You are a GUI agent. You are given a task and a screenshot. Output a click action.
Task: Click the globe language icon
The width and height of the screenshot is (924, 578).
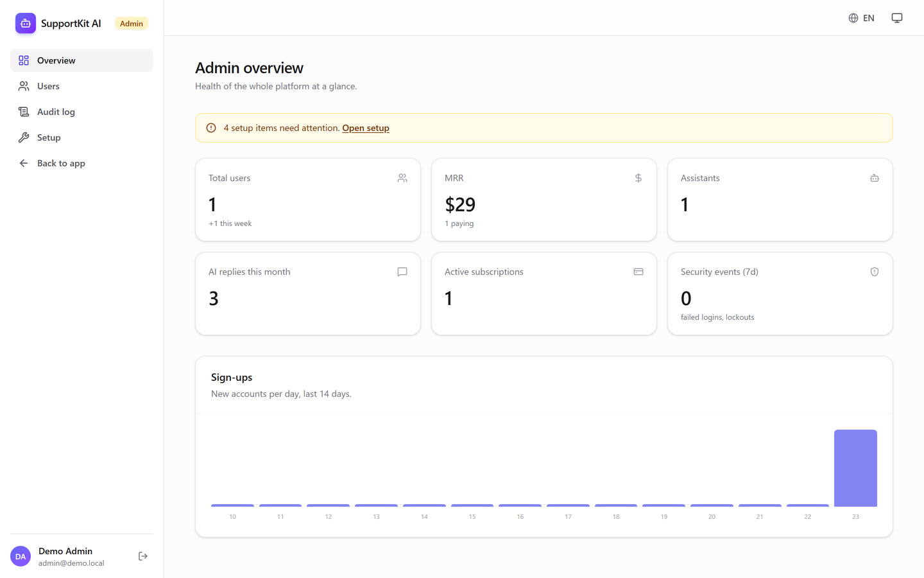point(853,18)
